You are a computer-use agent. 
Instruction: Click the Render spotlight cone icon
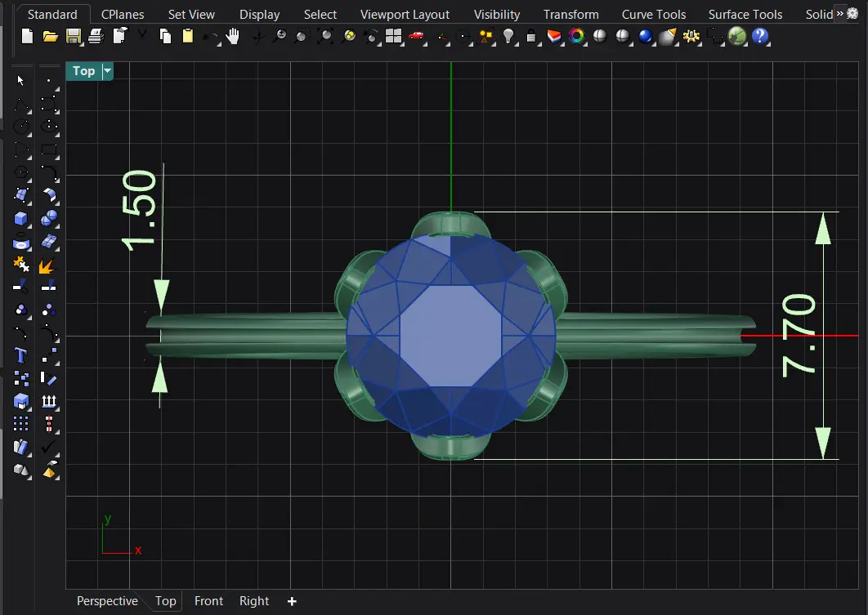pyautogui.click(x=668, y=37)
